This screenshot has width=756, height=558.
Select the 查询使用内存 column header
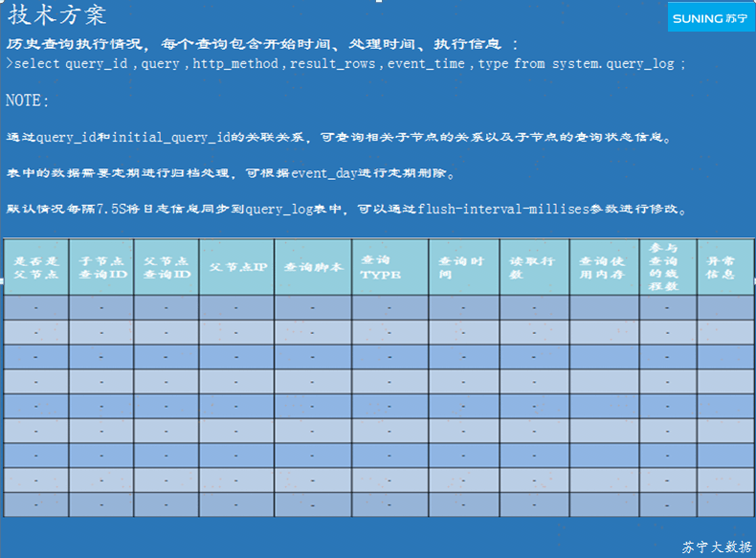(x=605, y=267)
